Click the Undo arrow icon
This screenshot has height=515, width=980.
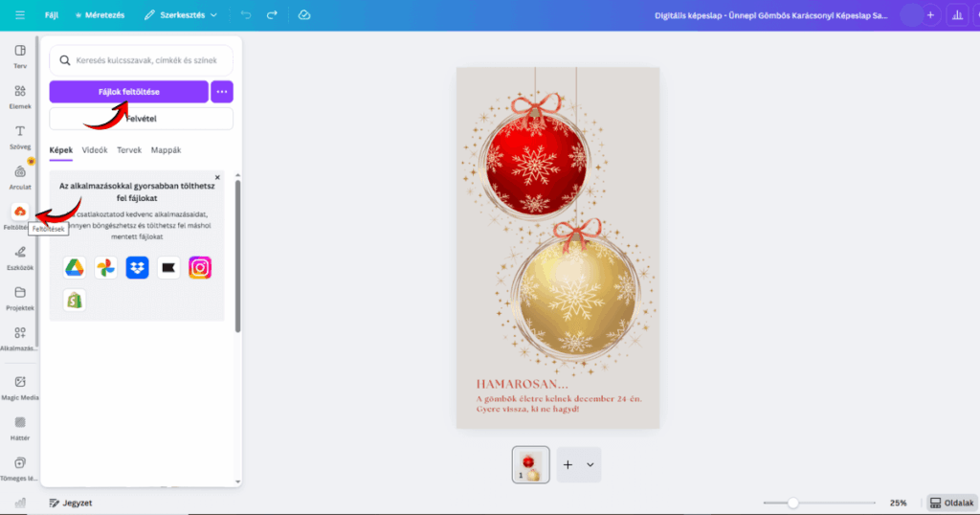point(246,15)
